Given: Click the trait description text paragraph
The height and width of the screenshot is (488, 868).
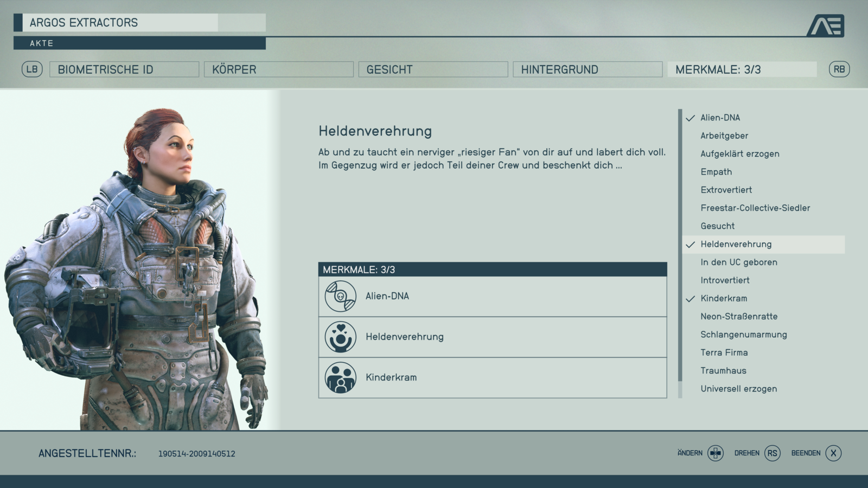Looking at the screenshot, I should tap(492, 159).
